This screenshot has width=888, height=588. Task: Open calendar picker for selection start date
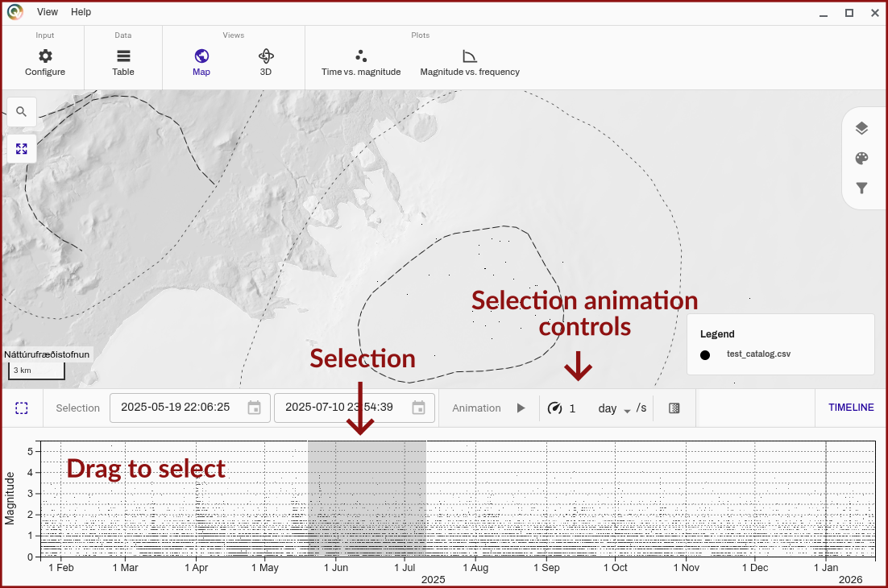(x=255, y=408)
